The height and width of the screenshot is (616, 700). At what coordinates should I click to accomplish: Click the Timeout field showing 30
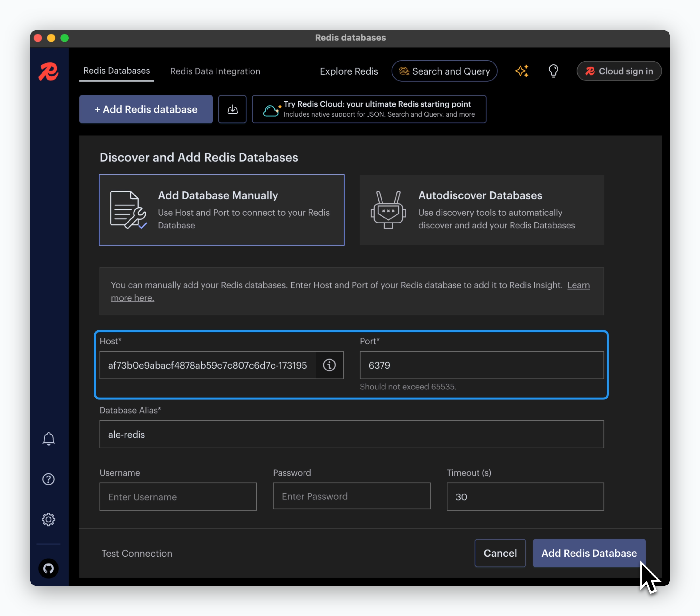(525, 497)
